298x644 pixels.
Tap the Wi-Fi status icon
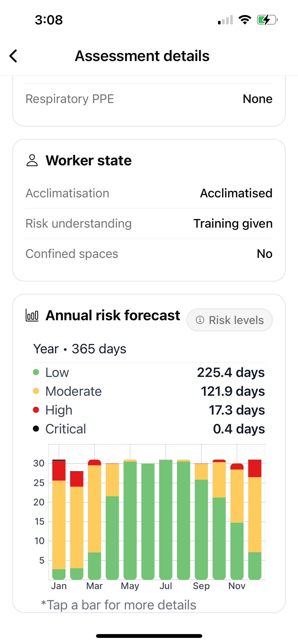click(x=245, y=20)
